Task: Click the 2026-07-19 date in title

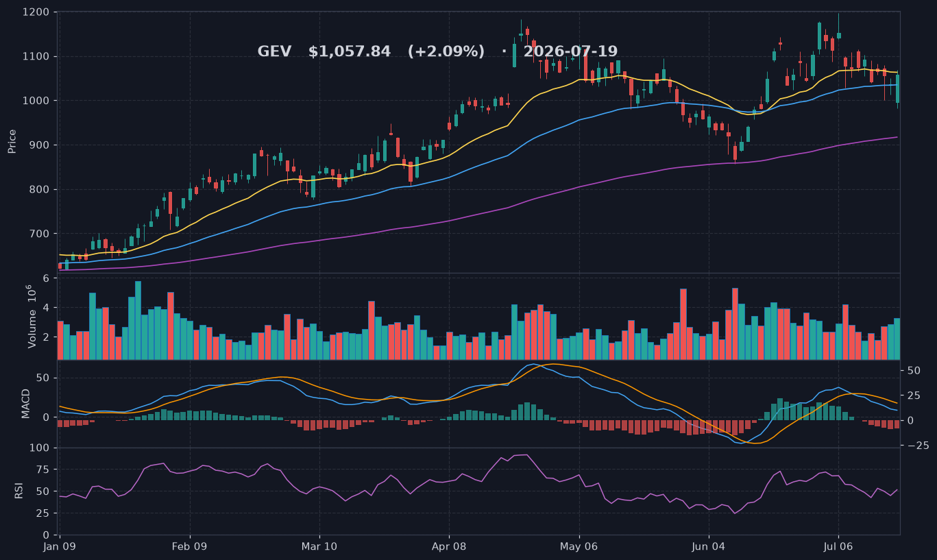Action: pyautogui.click(x=570, y=52)
